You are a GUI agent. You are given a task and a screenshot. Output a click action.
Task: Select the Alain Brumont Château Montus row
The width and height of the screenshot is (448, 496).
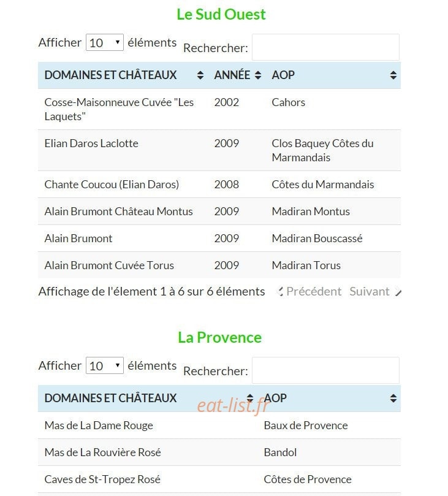click(x=219, y=212)
